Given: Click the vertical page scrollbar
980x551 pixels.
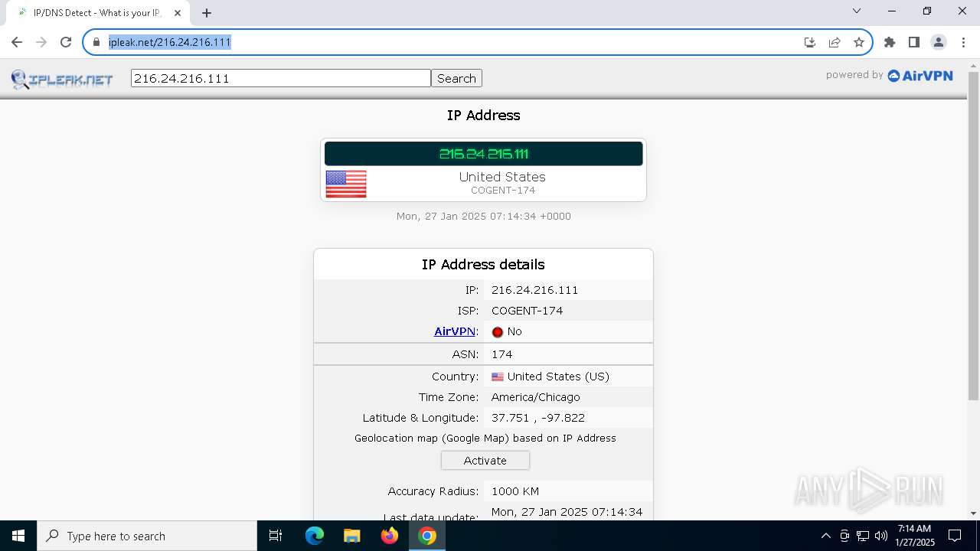Looking at the screenshot, I should tap(973, 236).
